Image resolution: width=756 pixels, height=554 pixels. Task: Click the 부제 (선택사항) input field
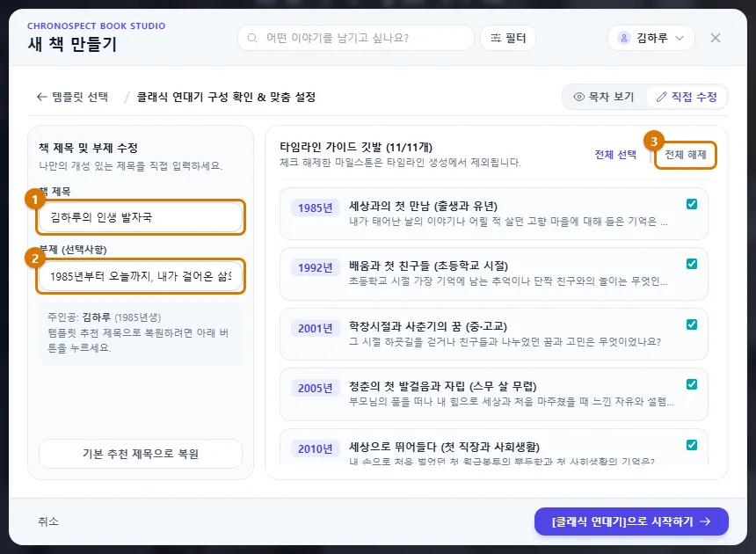coord(141,276)
